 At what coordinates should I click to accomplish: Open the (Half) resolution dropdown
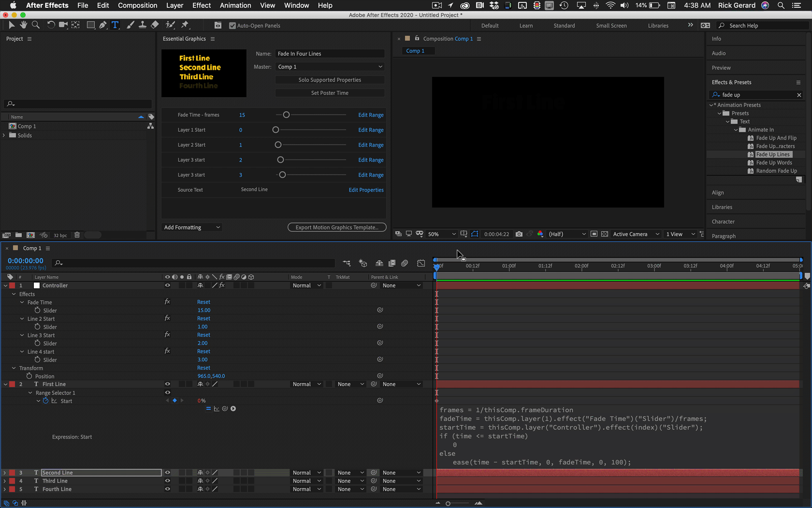[566, 234]
